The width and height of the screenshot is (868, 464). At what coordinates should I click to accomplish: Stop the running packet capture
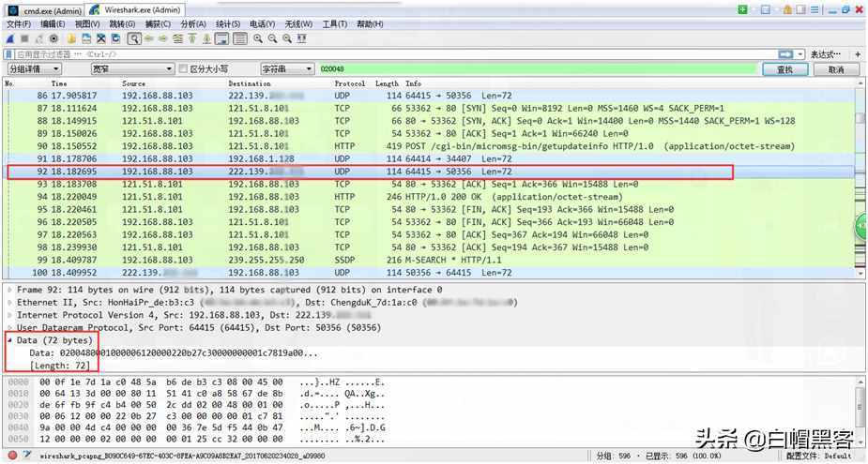point(24,38)
